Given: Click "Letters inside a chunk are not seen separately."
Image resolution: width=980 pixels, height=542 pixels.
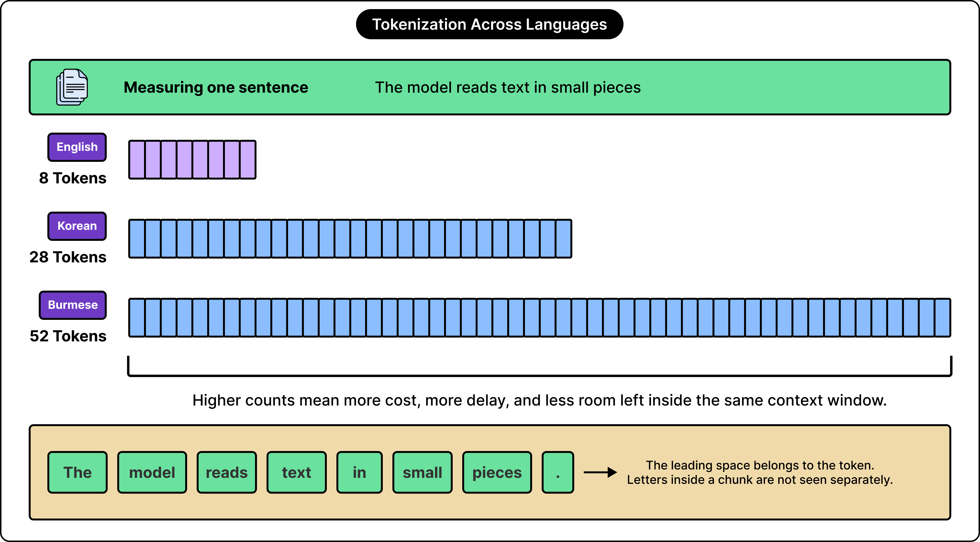Looking at the screenshot, I should tap(760, 480).
